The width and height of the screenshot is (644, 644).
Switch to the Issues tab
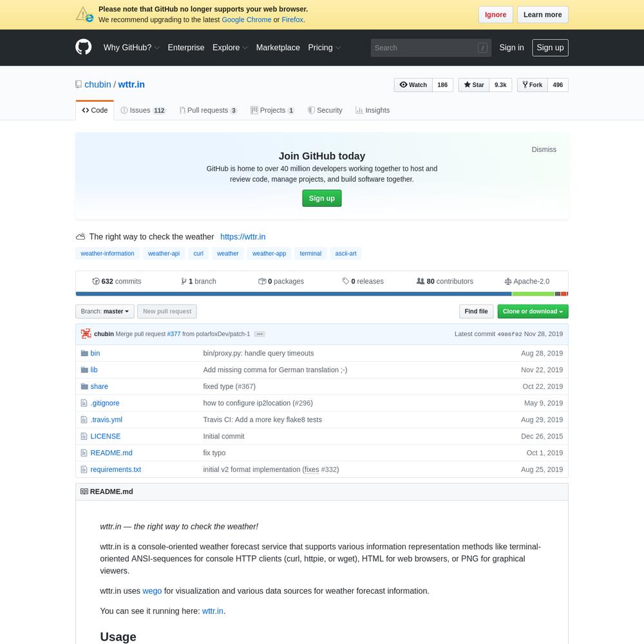point(143,110)
